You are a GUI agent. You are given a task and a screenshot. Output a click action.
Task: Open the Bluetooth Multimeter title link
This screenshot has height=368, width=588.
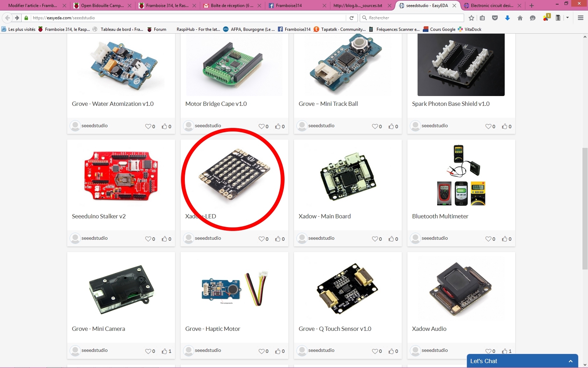[x=440, y=216]
